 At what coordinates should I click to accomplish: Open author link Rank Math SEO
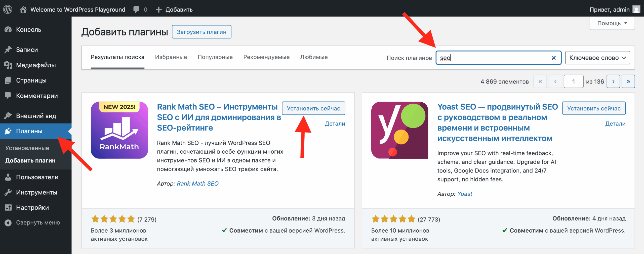[198, 184]
